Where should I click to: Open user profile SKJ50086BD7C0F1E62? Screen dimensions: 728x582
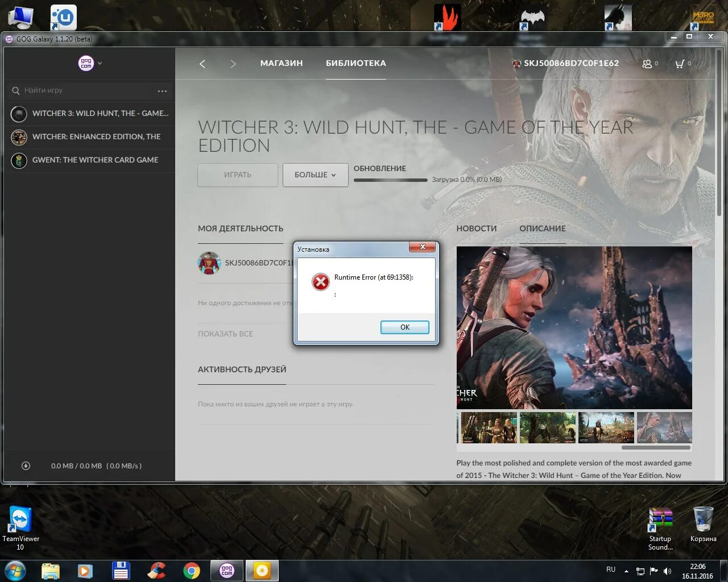click(x=565, y=63)
